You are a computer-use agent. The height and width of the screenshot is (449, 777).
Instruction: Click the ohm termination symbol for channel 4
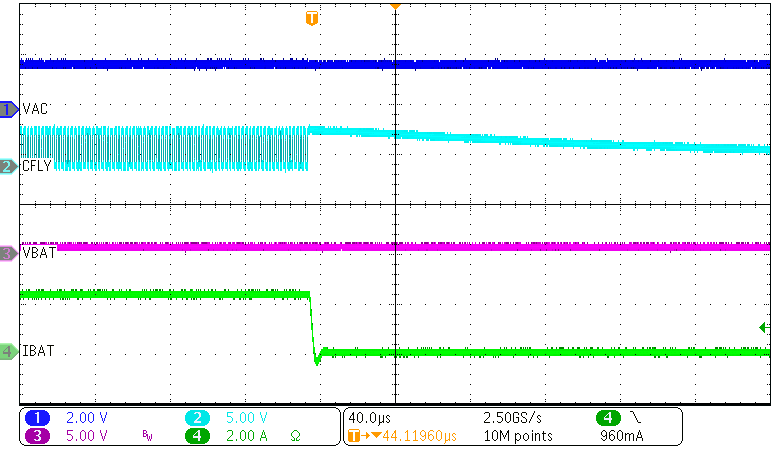tap(295, 436)
